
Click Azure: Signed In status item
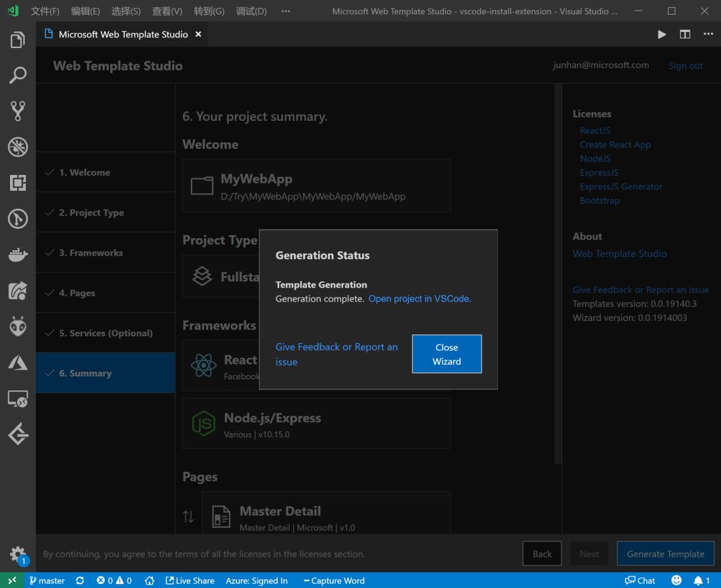(x=256, y=581)
